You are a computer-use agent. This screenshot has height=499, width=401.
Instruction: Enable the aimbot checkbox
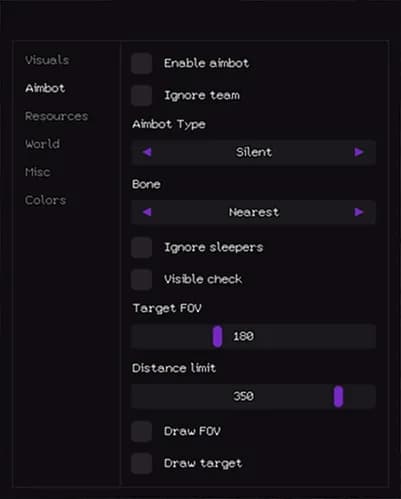pos(142,63)
